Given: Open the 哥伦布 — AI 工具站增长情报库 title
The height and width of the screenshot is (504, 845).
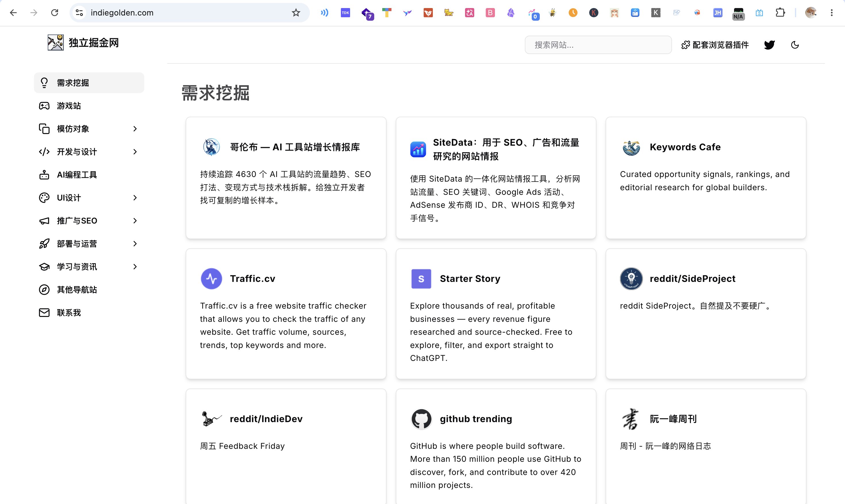Looking at the screenshot, I should [295, 147].
